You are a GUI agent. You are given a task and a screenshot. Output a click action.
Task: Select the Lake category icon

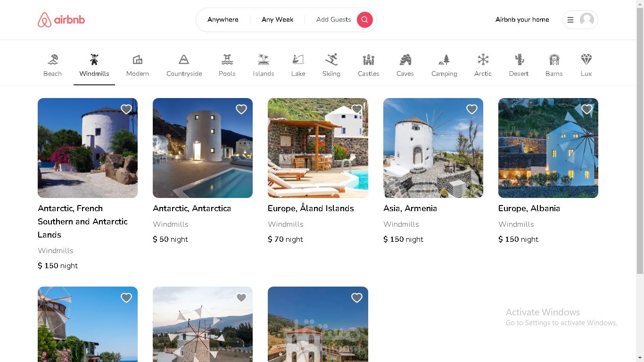298,59
